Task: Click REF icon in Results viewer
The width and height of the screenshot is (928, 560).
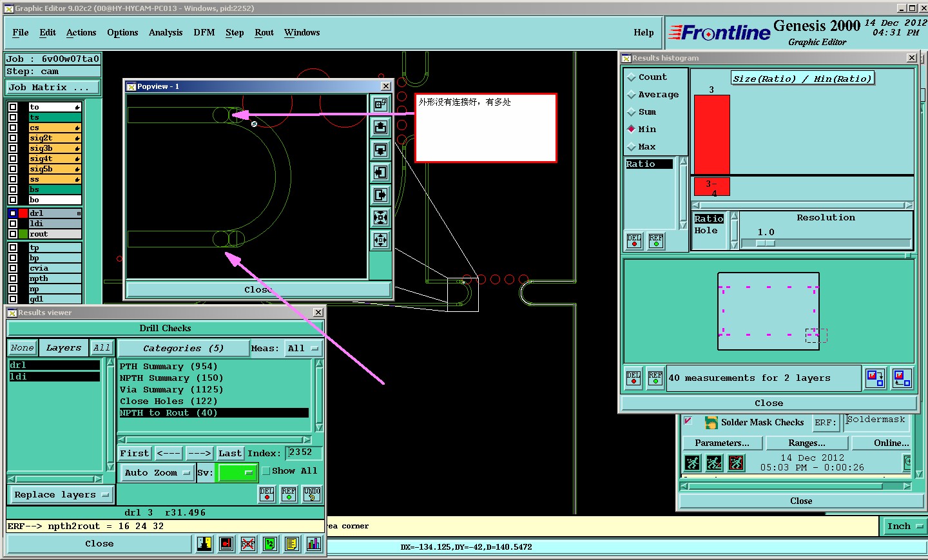Action: [x=289, y=494]
